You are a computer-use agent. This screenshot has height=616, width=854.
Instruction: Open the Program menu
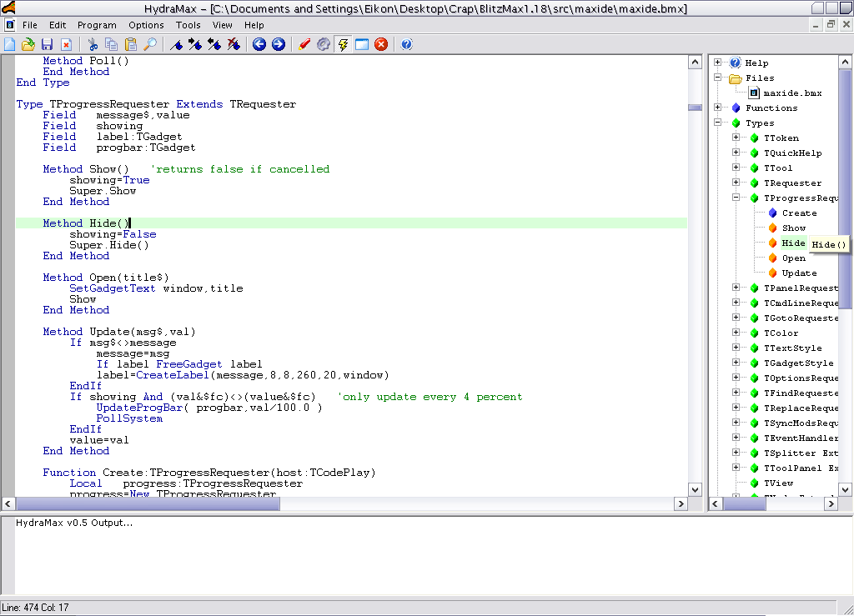pyautogui.click(x=97, y=25)
